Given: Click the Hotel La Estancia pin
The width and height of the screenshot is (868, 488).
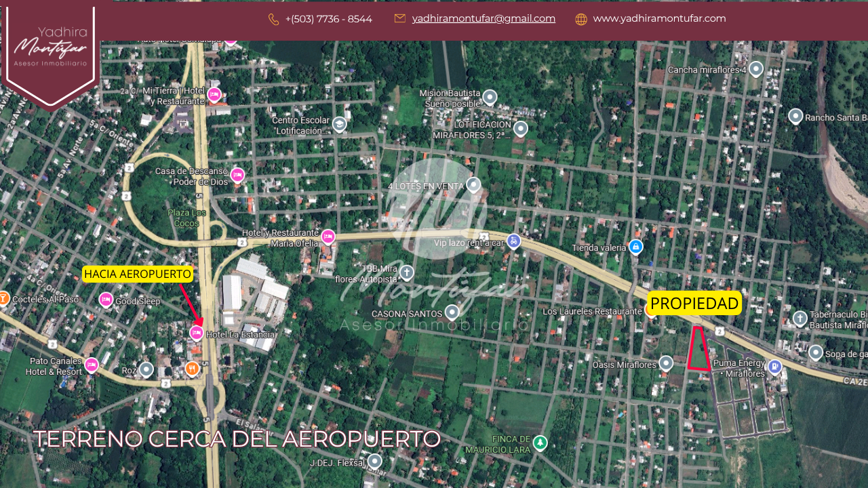Looking at the screenshot, I should click(x=197, y=333).
